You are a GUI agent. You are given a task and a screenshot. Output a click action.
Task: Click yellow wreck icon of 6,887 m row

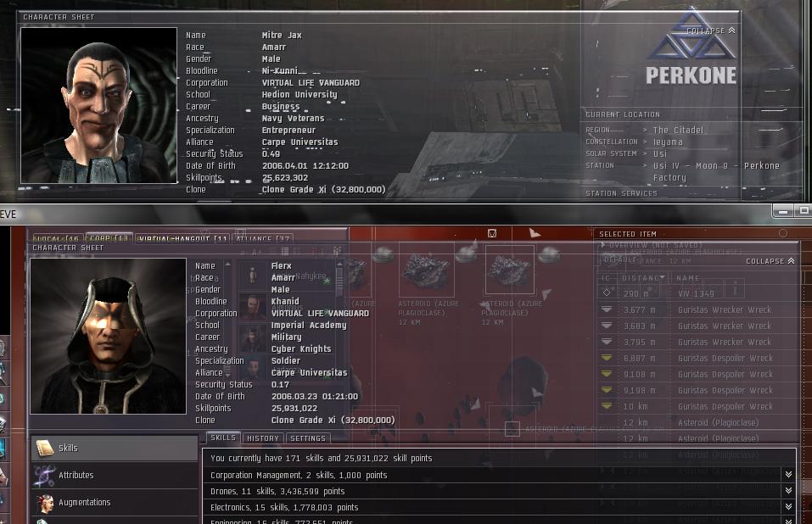607,358
